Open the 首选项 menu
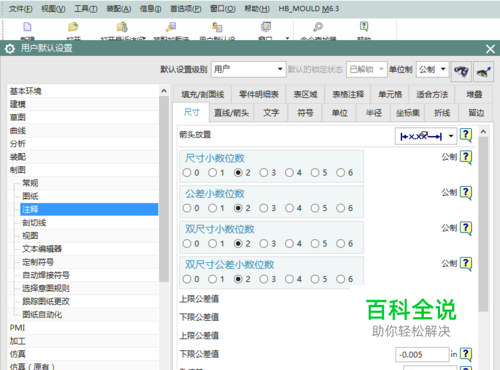Viewport: 500px width, 370px height. click(x=186, y=9)
